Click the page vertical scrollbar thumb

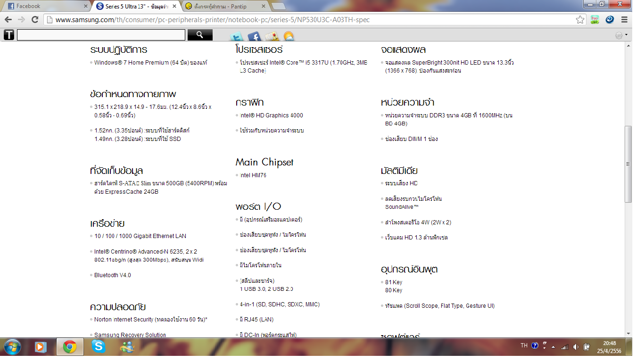click(x=628, y=164)
